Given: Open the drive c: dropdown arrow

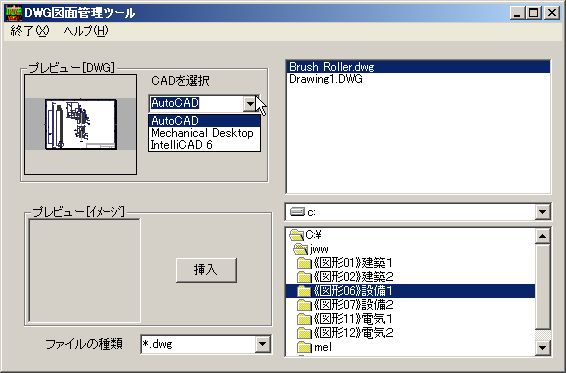Looking at the screenshot, I should pyautogui.click(x=542, y=212).
